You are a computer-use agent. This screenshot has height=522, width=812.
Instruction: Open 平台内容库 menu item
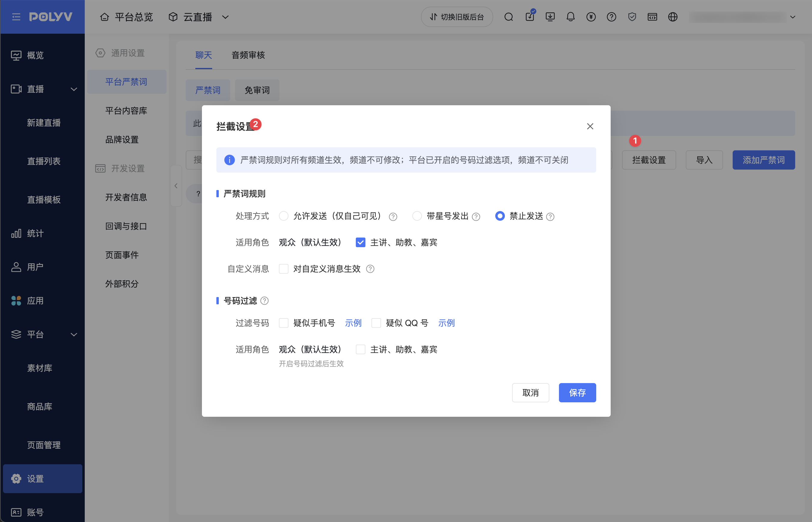(x=126, y=110)
